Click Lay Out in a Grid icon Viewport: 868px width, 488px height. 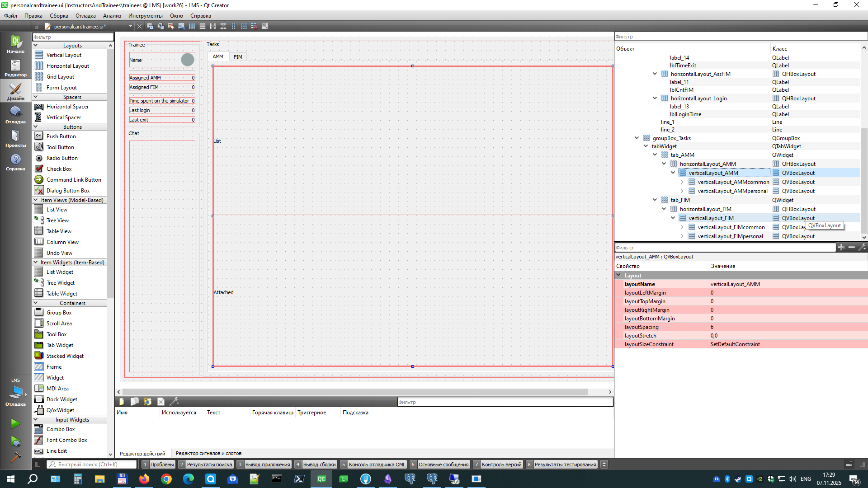(x=244, y=26)
